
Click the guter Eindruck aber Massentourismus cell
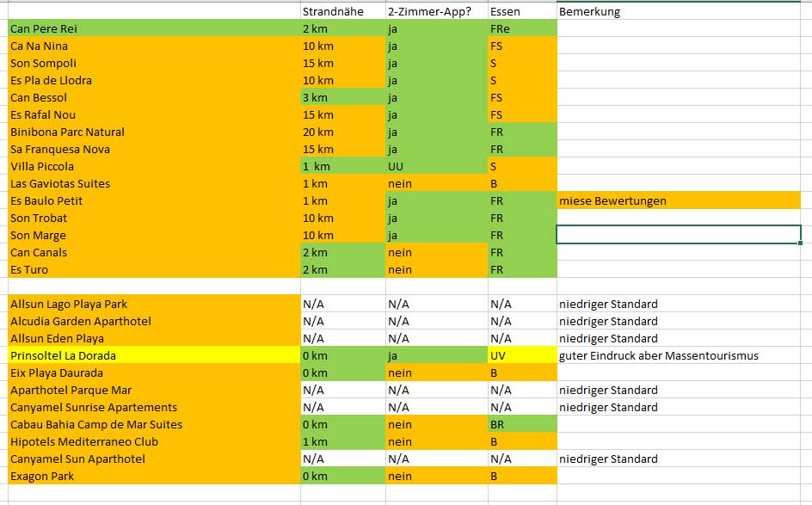click(x=678, y=355)
